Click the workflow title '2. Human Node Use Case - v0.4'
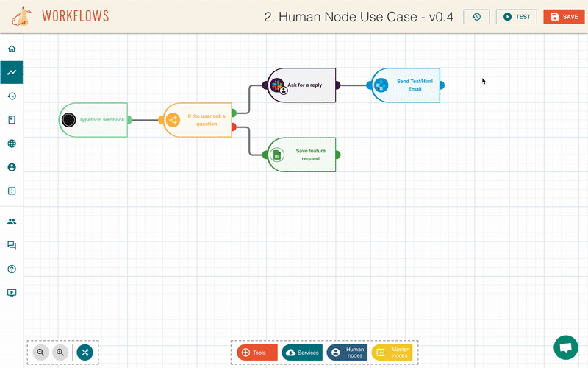 (x=359, y=17)
